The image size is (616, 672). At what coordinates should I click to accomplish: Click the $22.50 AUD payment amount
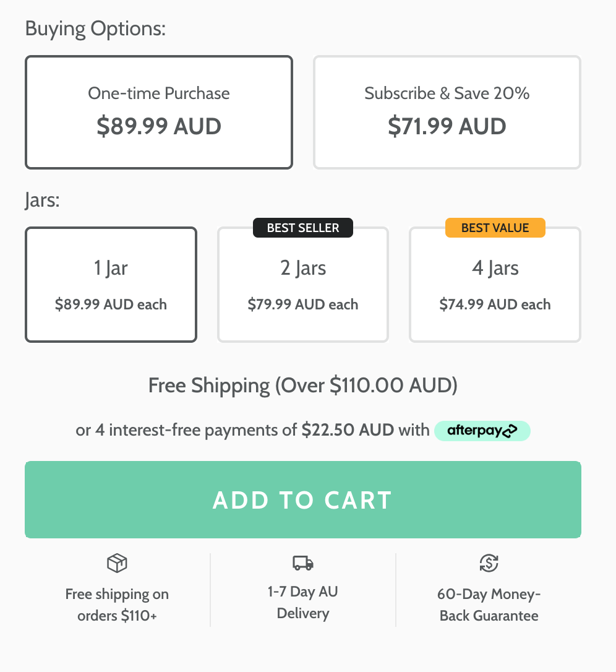pyautogui.click(x=348, y=430)
